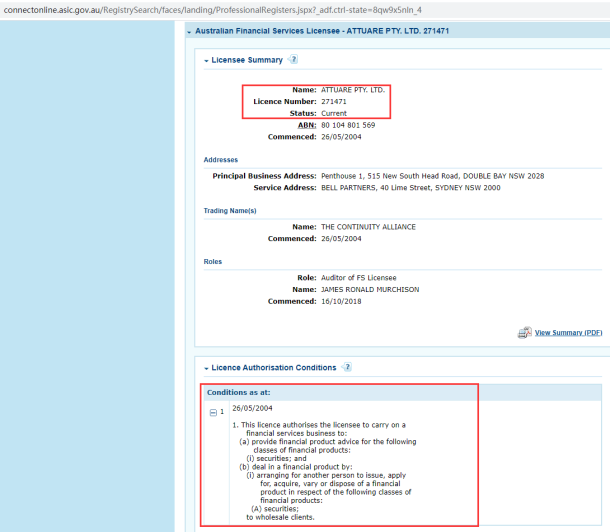
Task: Select the Principal Business Address text
Action: coord(433,176)
